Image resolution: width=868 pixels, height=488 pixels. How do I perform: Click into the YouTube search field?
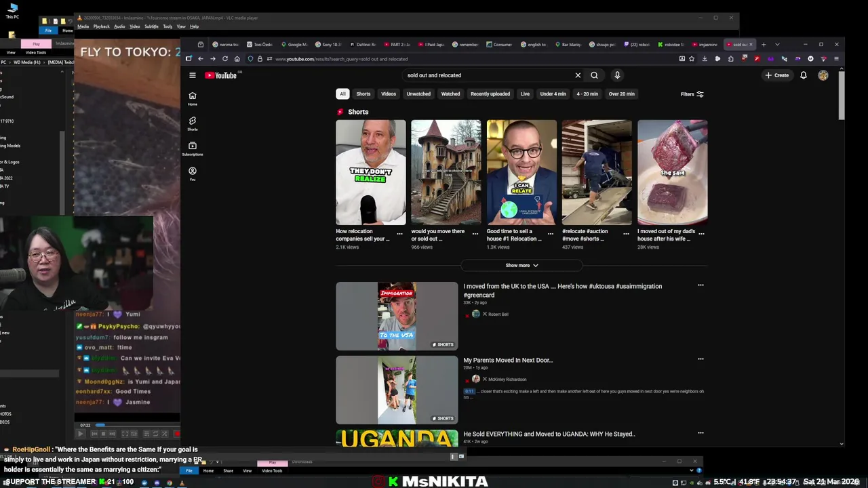488,75
